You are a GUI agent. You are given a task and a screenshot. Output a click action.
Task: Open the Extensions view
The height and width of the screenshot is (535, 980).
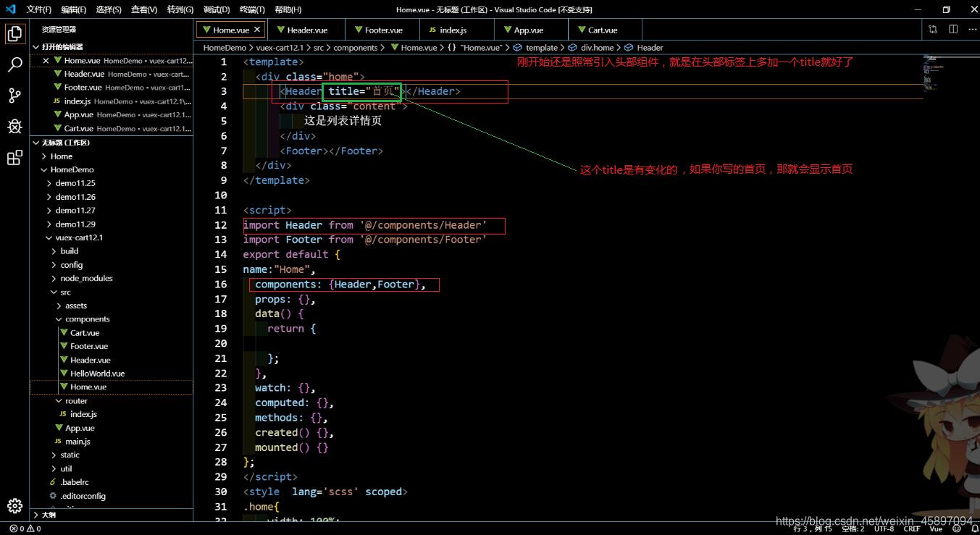pos(14,158)
